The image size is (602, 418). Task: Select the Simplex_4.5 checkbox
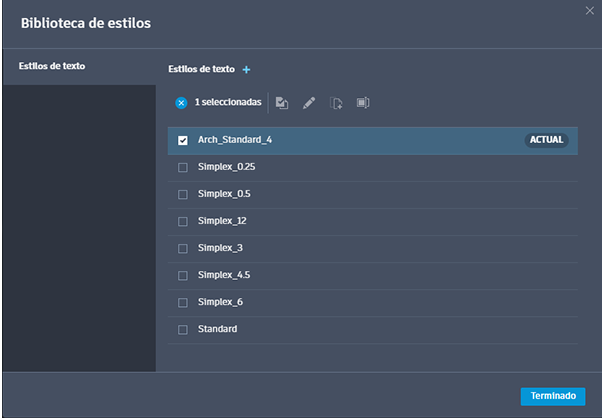coord(182,275)
